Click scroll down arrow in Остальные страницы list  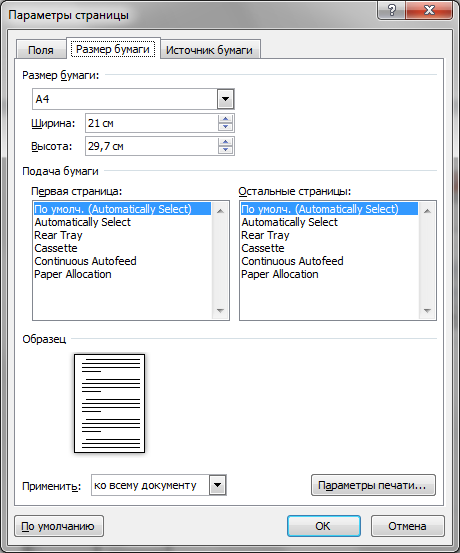tap(427, 310)
